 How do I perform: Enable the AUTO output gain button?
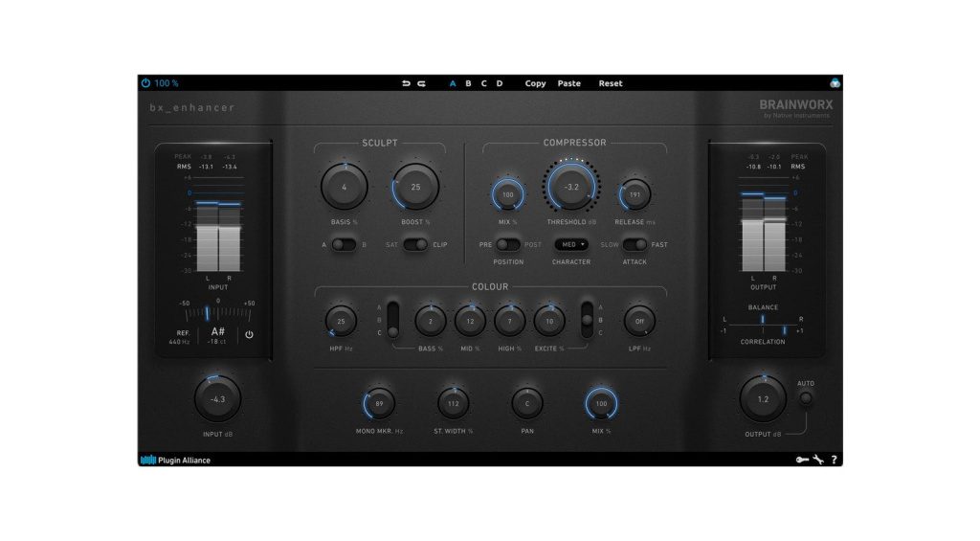(806, 398)
